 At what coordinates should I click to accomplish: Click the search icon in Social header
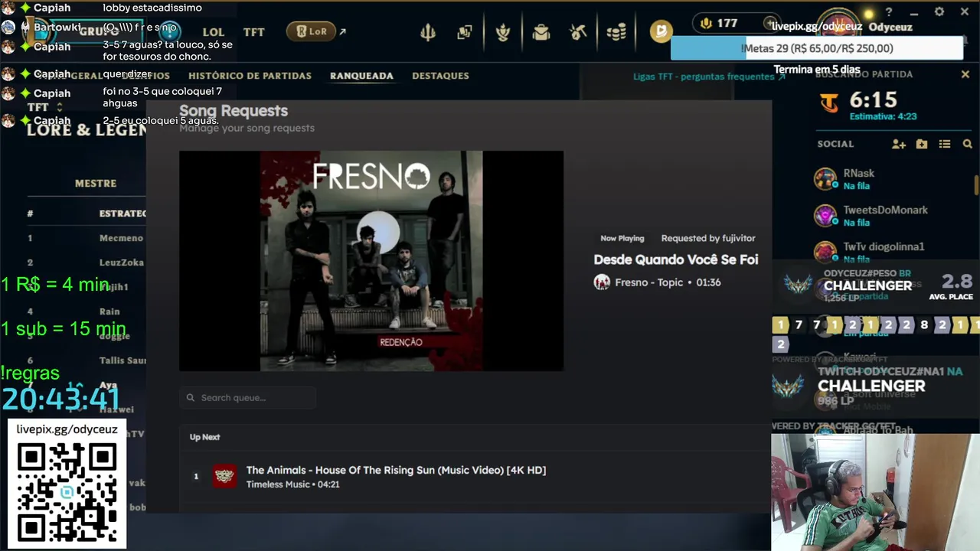[x=967, y=144]
